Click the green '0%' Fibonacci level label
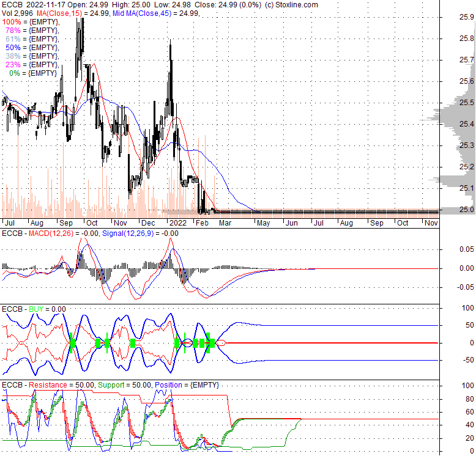 pos(15,73)
